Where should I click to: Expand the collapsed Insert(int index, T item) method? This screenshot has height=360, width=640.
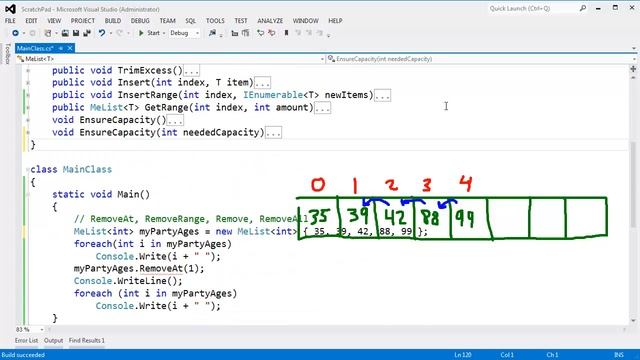pyautogui.click(x=28, y=83)
